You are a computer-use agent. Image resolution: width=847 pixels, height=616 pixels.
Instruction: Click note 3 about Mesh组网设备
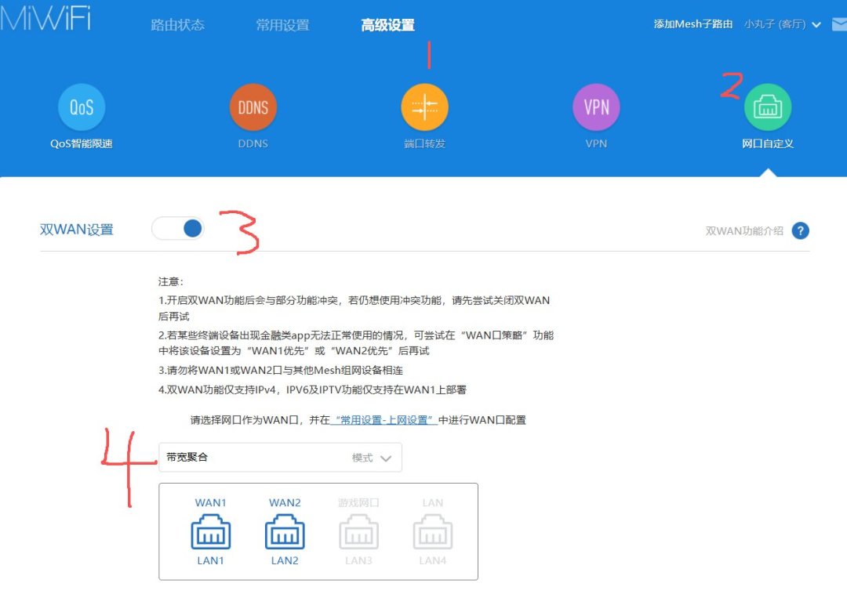coord(280,371)
